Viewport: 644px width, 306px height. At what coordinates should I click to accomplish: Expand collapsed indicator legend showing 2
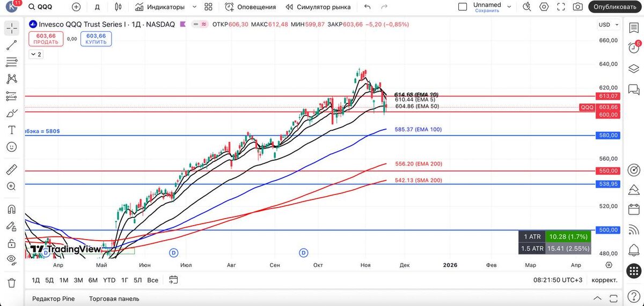point(36,54)
